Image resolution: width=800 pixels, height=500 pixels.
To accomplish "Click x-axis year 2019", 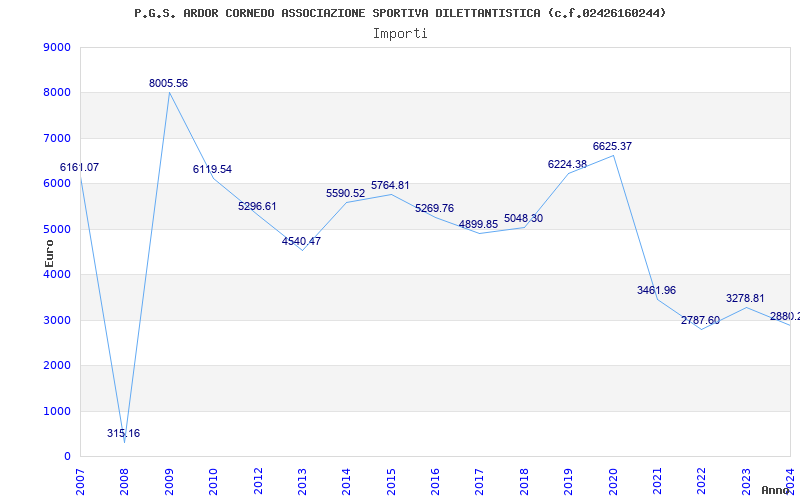I will click(568, 481).
